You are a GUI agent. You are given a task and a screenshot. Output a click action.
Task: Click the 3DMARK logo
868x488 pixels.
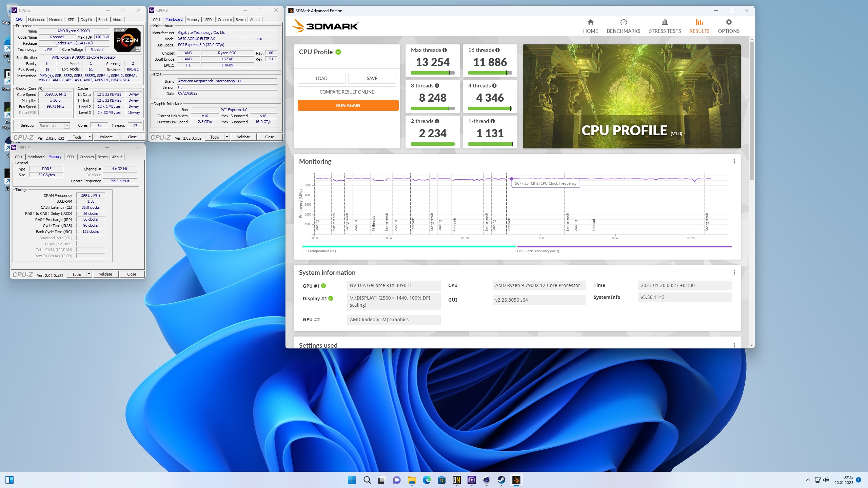point(325,25)
